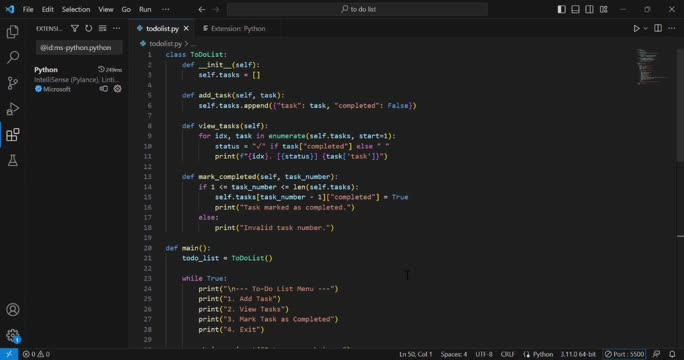Click the 'to do list' command center search

(x=357, y=9)
